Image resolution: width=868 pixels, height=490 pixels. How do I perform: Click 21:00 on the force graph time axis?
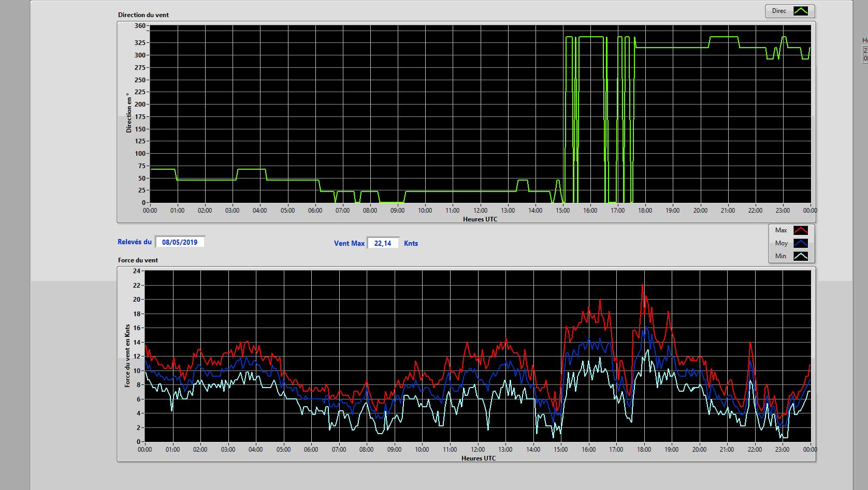pyautogui.click(x=727, y=450)
